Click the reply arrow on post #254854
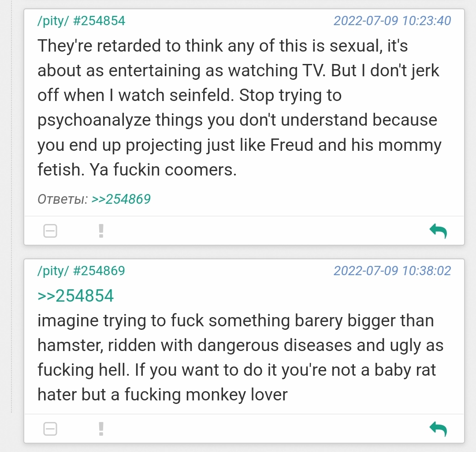476x452 pixels. click(x=438, y=230)
